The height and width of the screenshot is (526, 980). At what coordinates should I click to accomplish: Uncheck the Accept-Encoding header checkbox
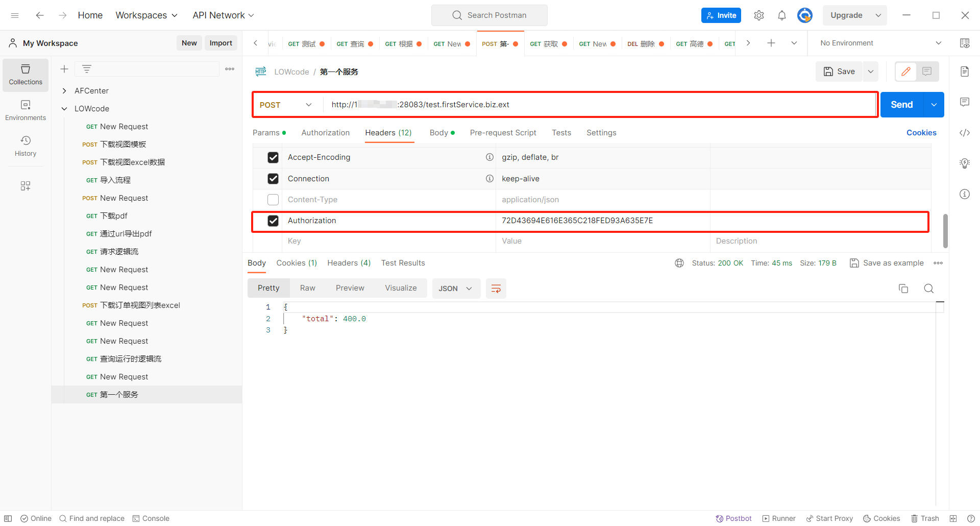click(x=273, y=157)
